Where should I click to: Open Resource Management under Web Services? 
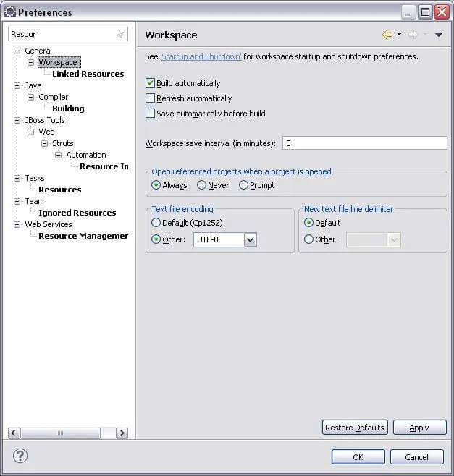point(83,236)
